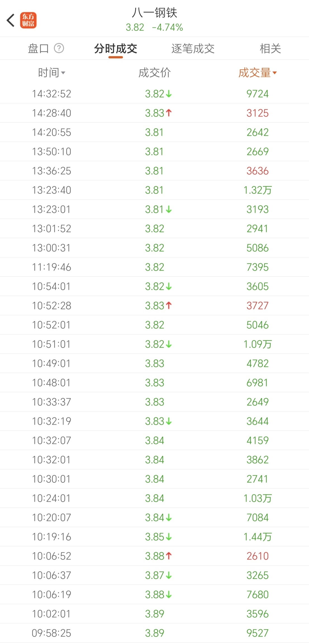Tap the red up arrow at 14:28:40
Viewport: 309px width, 644px height.
tap(169, 113)
